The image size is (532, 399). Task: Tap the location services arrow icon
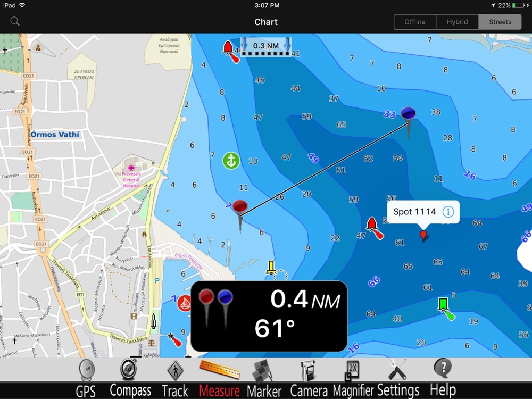(493, 5)
